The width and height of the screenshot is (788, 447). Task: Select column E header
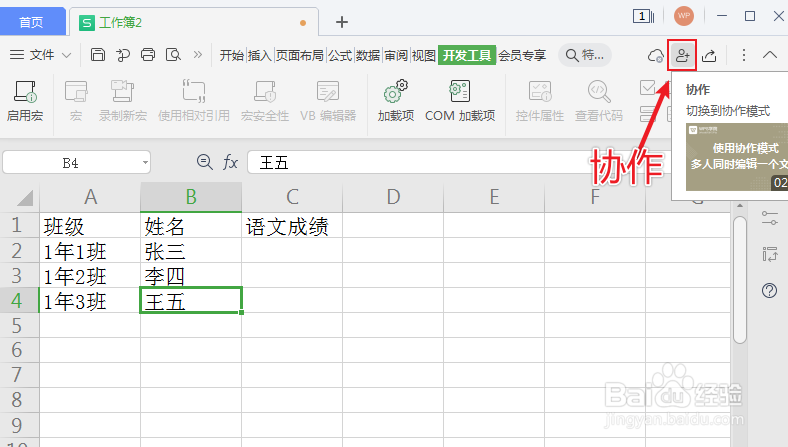click(494, 197)
